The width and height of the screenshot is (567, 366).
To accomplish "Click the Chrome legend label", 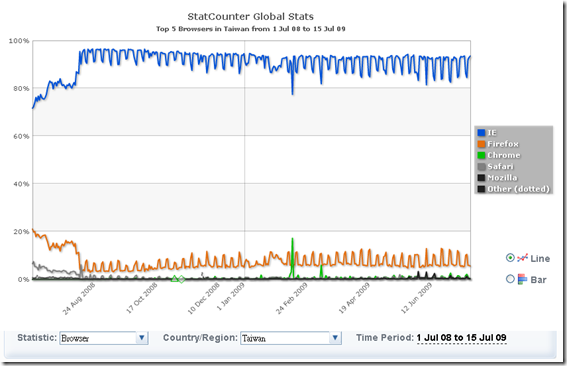I will (504, 155).
